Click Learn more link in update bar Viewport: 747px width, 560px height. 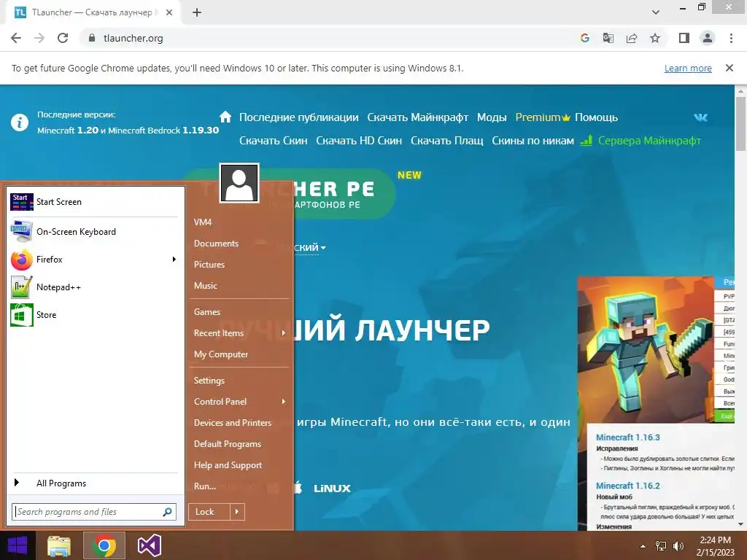click(688, 68)
